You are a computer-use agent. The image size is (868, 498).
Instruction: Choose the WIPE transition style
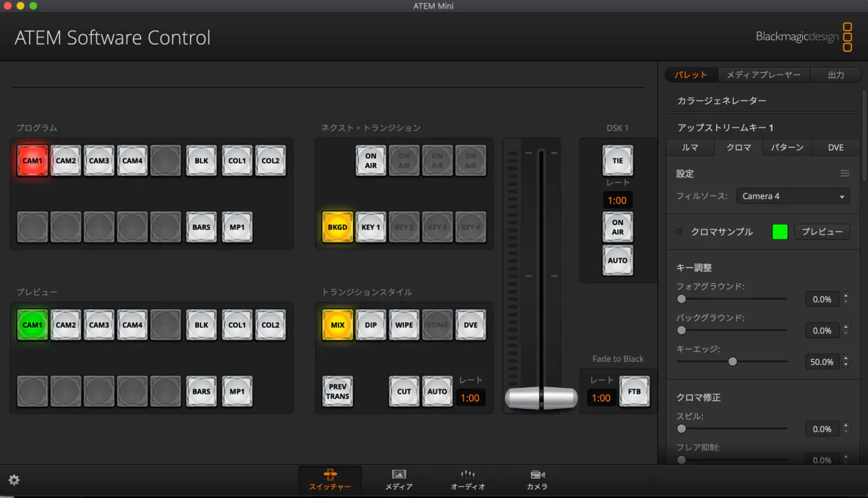tap(404, 325)
